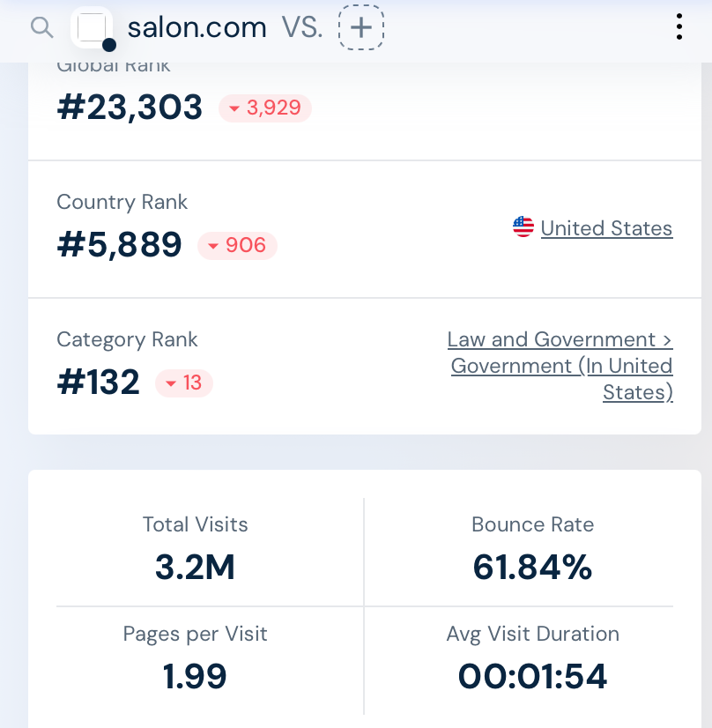Select the Country Rank #5,889 value
Image resolution: width=712 pixels, height=728 pixels.
coord(119,245)
